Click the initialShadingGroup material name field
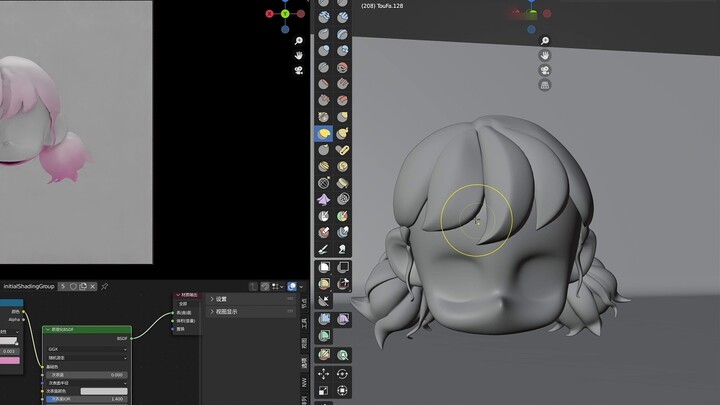This screenshot has width=720, height=405. [28, 286]
